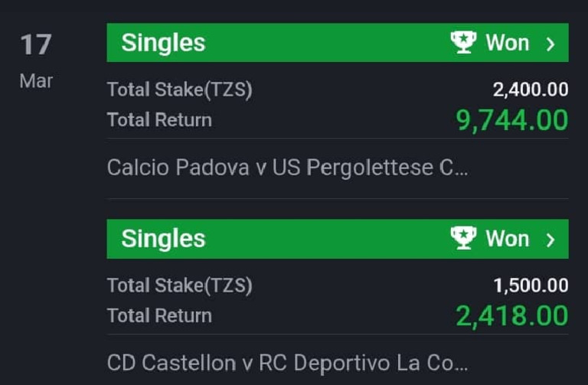588x385 pixels.
Task: Click the Total Stake(TZS) label on the CD Castellon bet
Action: (x=179, y=285)
